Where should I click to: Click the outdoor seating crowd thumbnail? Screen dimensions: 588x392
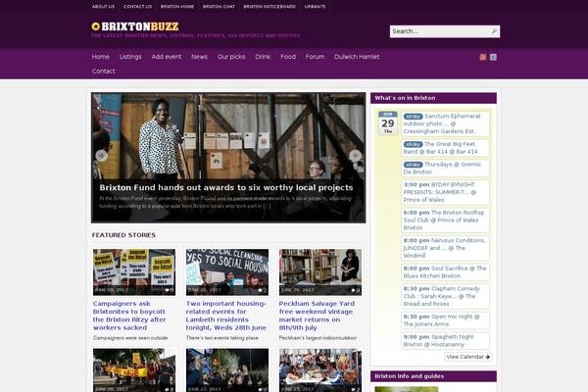(320, 370)
